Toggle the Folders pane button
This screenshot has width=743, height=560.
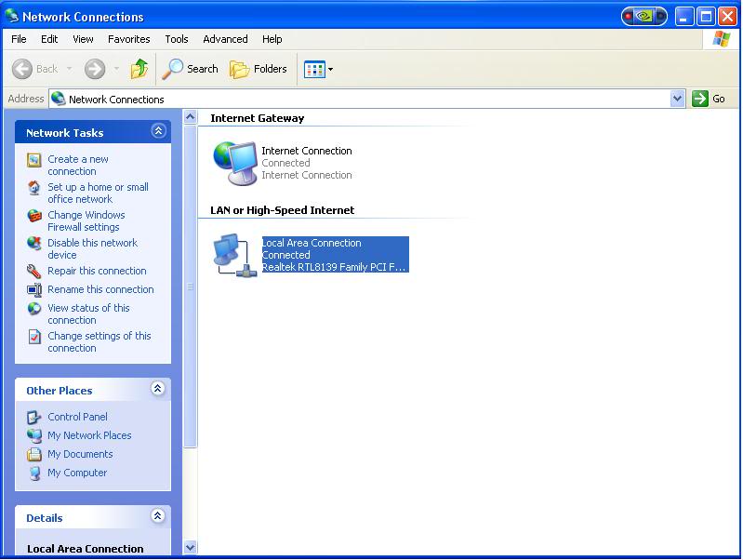(x=259, y=69)
